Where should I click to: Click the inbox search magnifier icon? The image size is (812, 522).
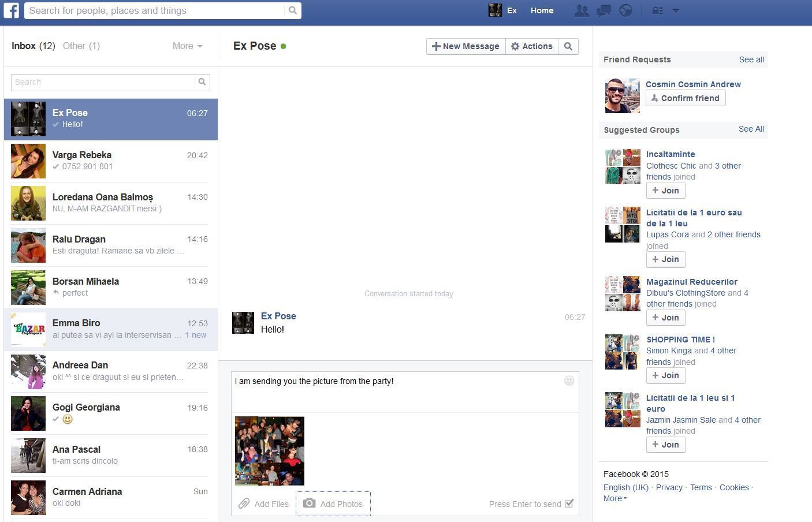tap(202, 82)
